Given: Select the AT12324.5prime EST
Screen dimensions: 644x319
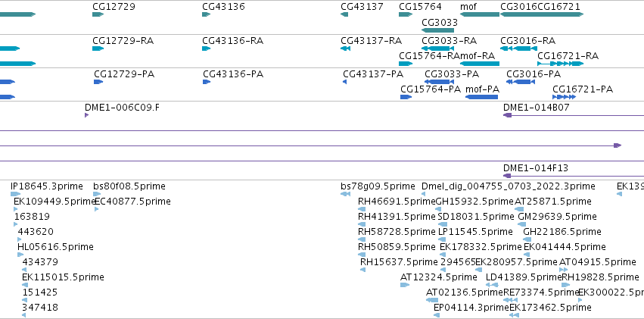Looking at the screenshot, I should click(405, 285).
